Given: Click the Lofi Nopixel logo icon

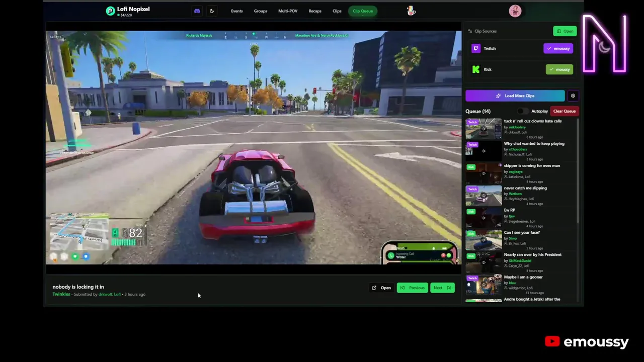Looking at the screenshot, I should [x=110, y=11].
